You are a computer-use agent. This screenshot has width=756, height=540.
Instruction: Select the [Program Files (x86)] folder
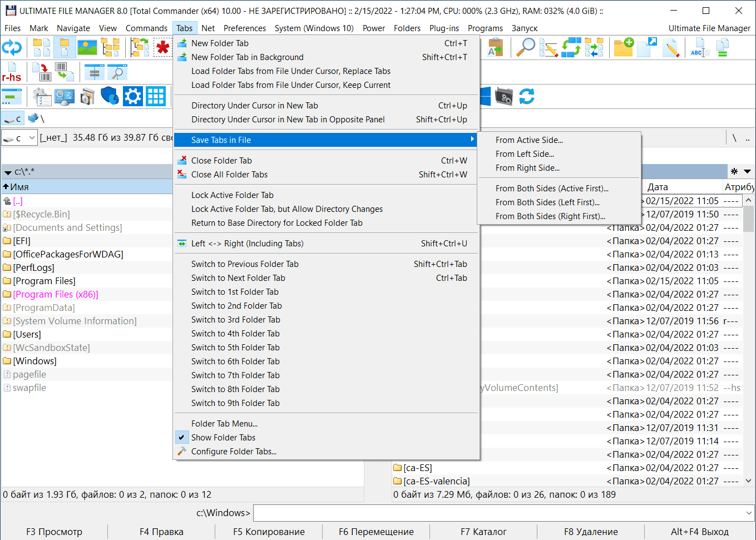56,294
